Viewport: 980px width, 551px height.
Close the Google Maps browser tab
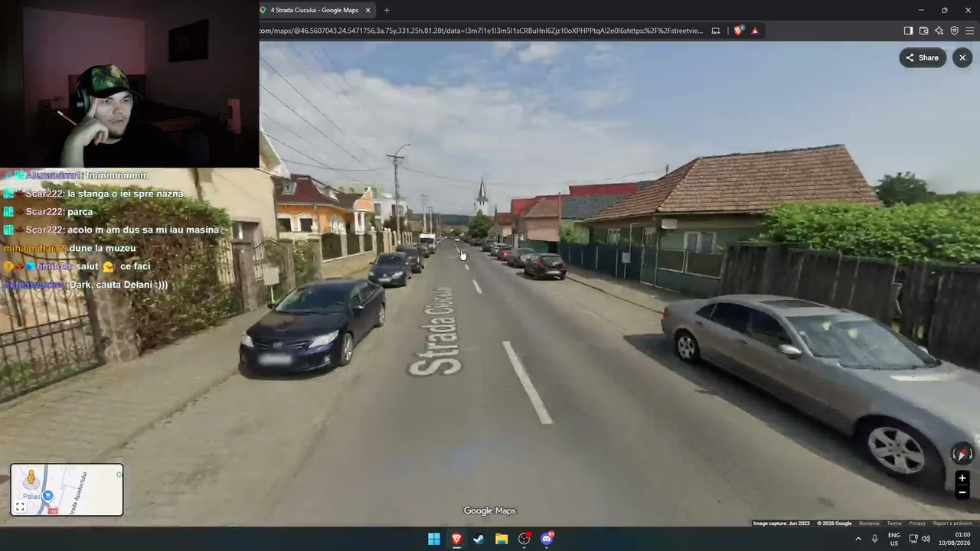[367, 10]
